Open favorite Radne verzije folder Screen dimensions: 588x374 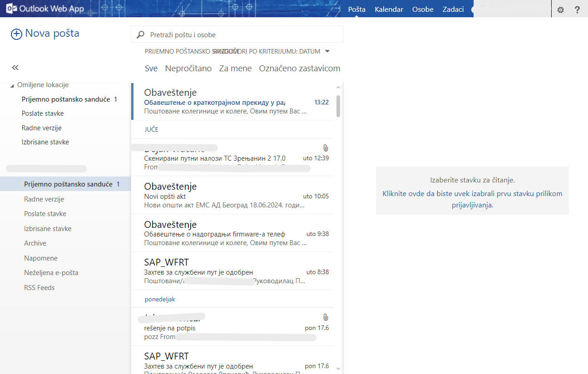click(x=41, y=128)
